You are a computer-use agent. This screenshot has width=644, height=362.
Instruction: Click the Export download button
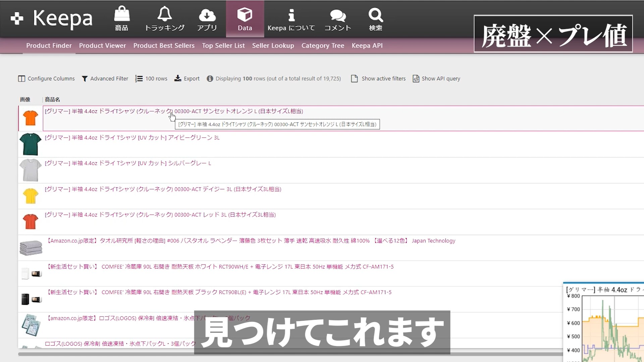(187, 78)
